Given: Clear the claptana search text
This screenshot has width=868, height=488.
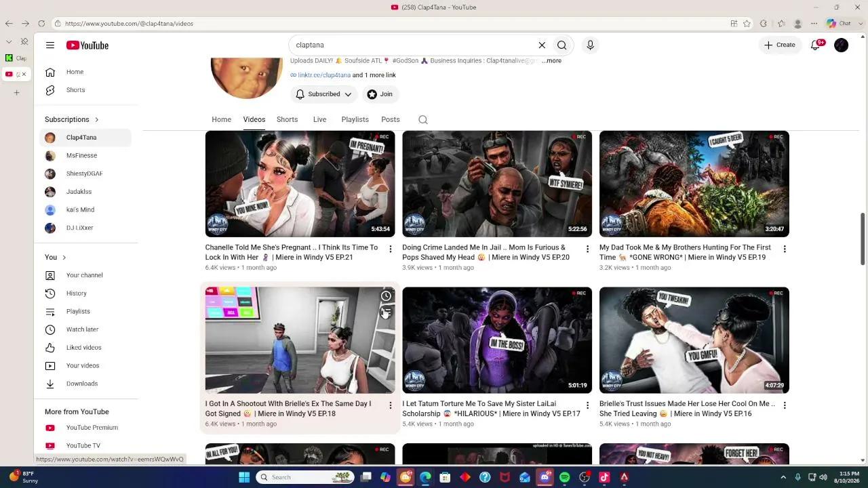Looking at the screenshot, I should (x=542, y=45).
